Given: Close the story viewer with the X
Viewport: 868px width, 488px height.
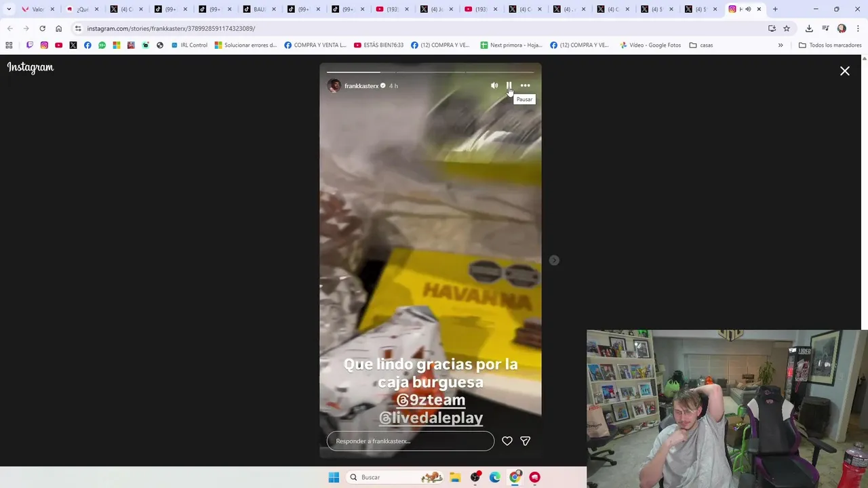Looking at the screenshot, I should click(845, 70).
